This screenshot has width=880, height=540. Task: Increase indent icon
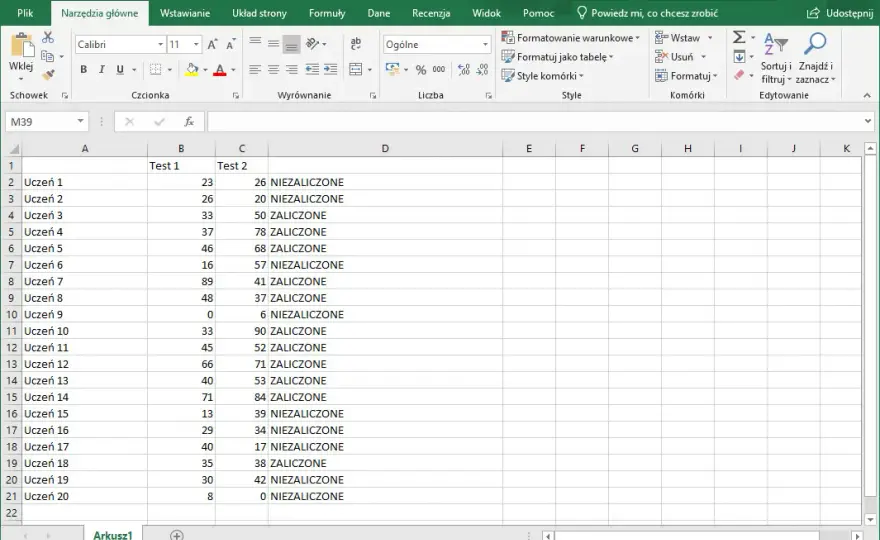click(331, 70)
